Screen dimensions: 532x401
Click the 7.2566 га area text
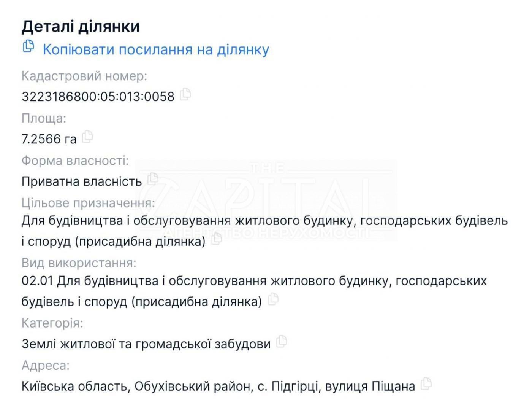(x=49, y=139)
